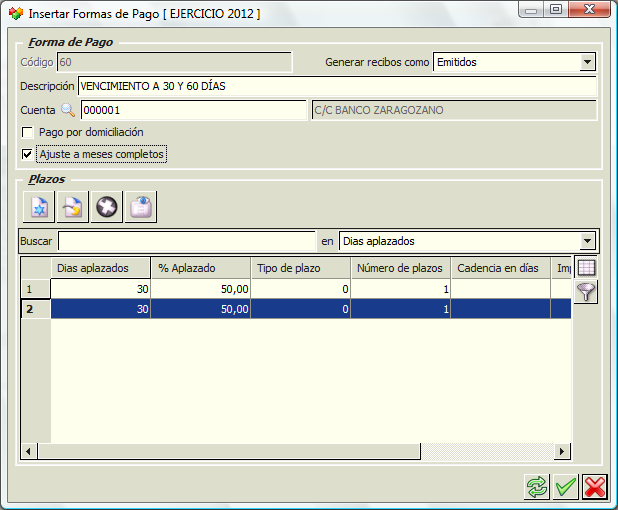
Task: Click Dias aplazados 30 in row 2
Action: 101,309
